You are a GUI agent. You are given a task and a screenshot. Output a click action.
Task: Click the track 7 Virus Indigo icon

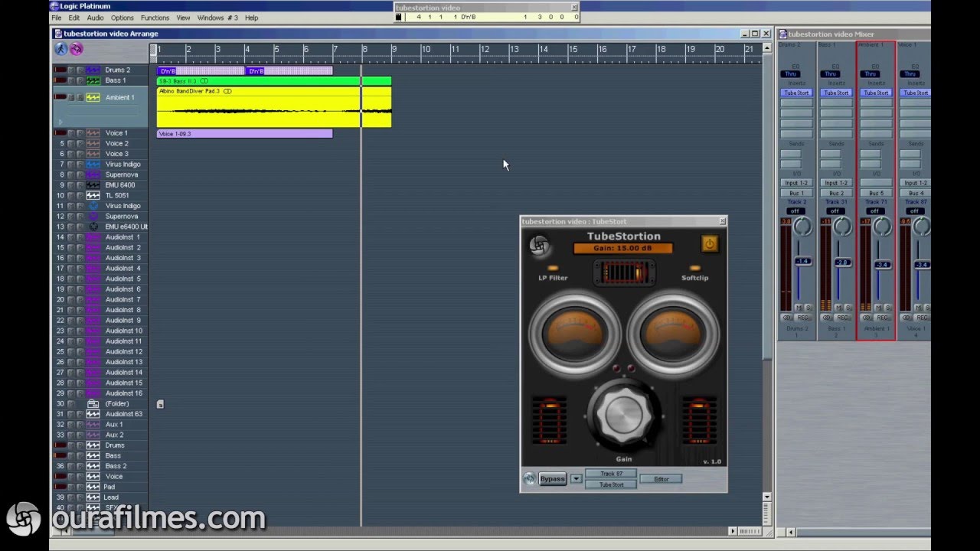click(x=93, y=164)
